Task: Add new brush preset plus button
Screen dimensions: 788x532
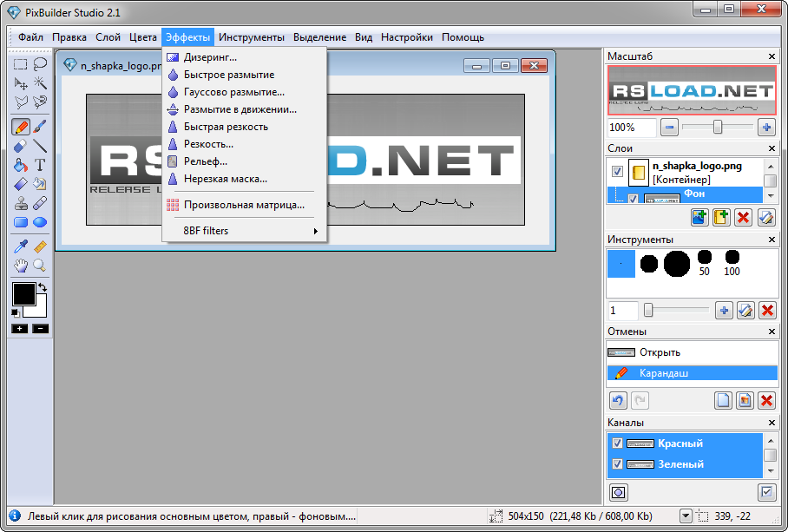Action: click(724, 311)
